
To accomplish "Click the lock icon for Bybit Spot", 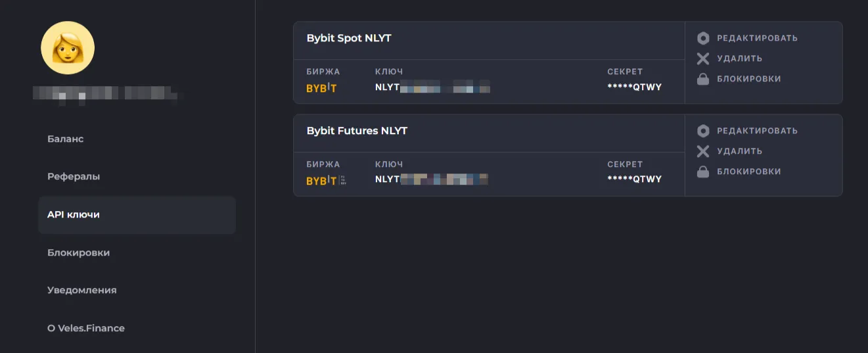I will click(703, 79).
